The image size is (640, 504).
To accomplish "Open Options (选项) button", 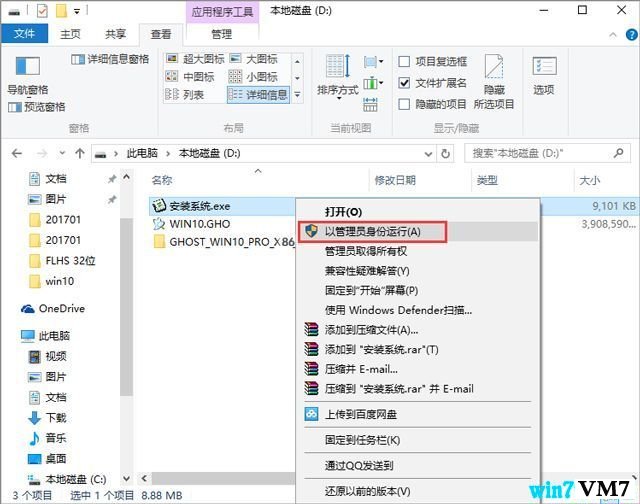I will tap(544, 76).
